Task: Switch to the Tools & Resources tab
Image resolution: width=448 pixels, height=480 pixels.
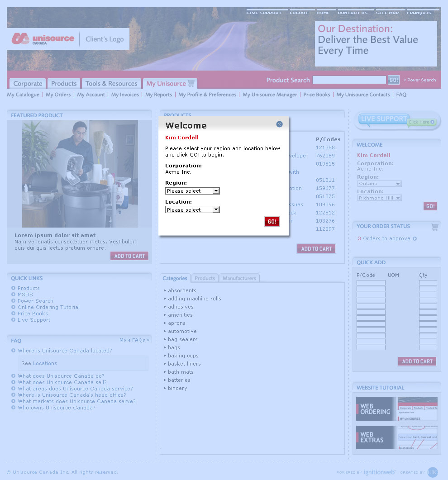Action: tap(111, 84)
